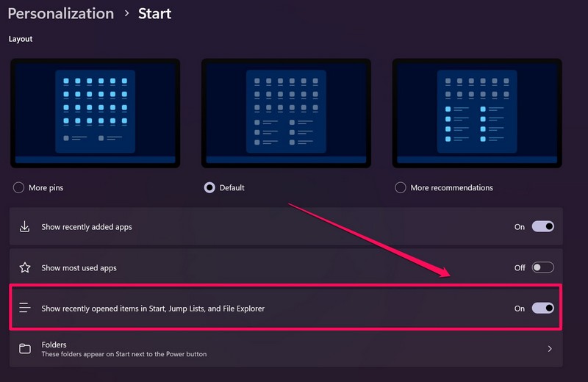Click the list icon for recently opened items
The height and width of the screenshot is (382, 588).
[x=25, y=309]
